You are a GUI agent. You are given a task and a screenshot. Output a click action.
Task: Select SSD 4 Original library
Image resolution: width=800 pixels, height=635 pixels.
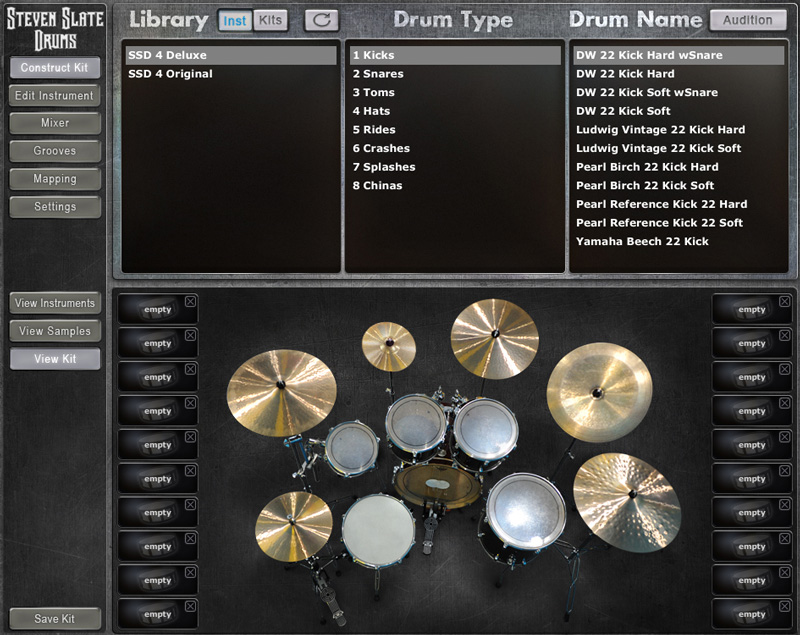(170, 74)
